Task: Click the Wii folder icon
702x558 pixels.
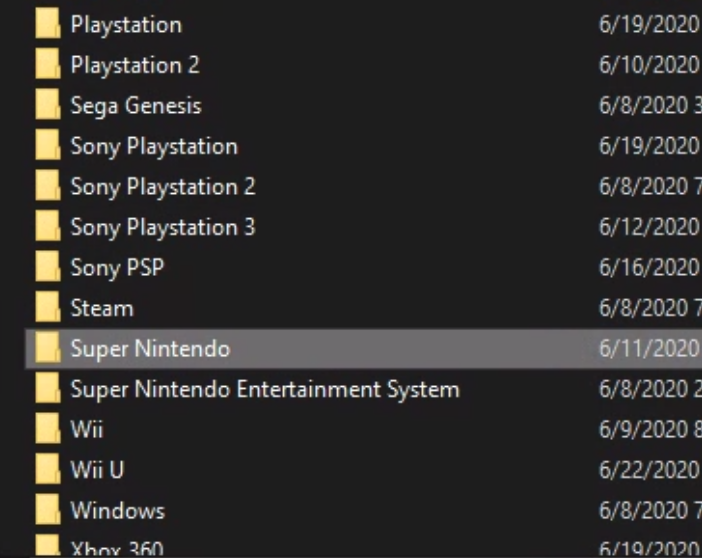Action: (48, 429)
